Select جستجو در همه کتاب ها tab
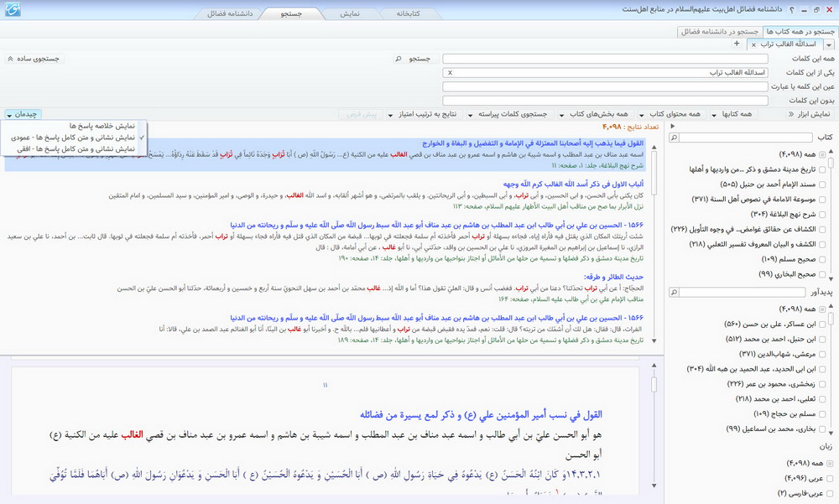This screenshot has width=839, height=504. click(x=800, y=32)
